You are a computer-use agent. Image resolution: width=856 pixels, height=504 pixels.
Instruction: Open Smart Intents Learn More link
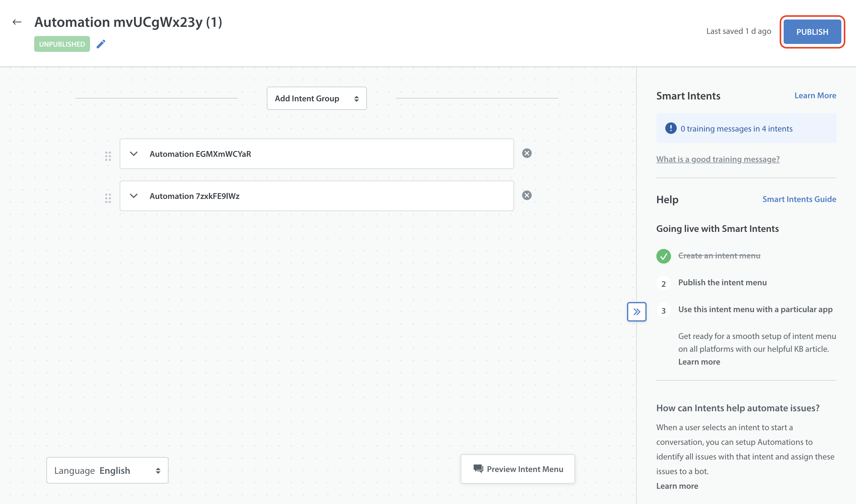(x=815, y=96)
